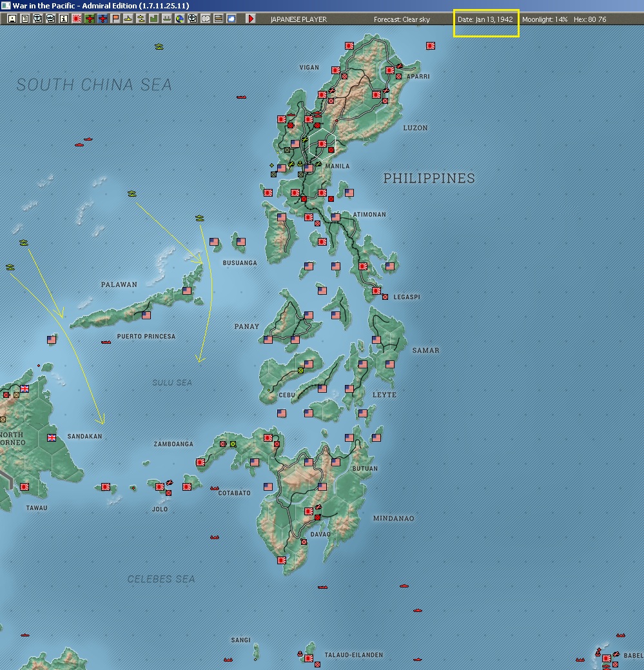This screenshot has height=670, width=644.
Task: Click the Hex: 80 76 coordinate readout
Action: click(x=590, y=19)
